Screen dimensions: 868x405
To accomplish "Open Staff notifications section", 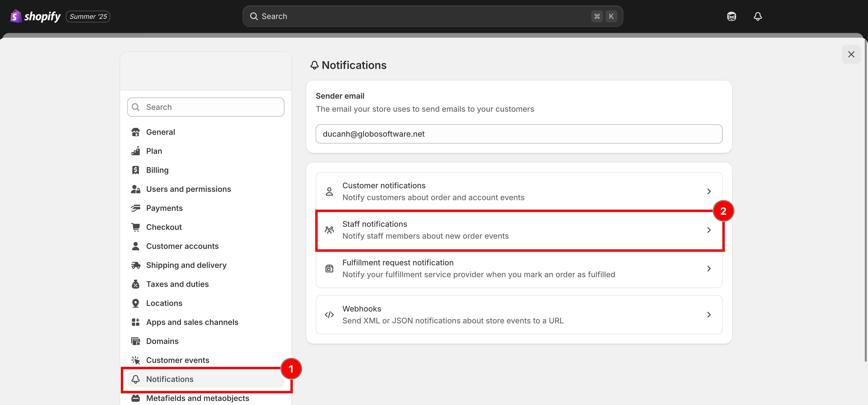I will coord(519,230).
